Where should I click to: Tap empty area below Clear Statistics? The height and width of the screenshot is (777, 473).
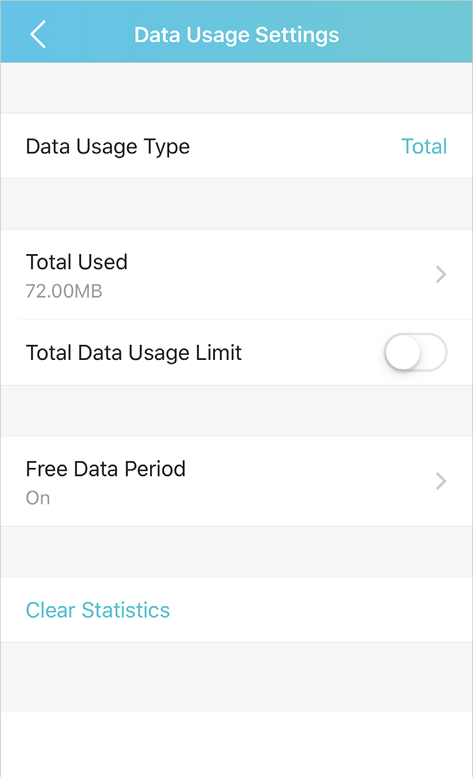[236, 677]
